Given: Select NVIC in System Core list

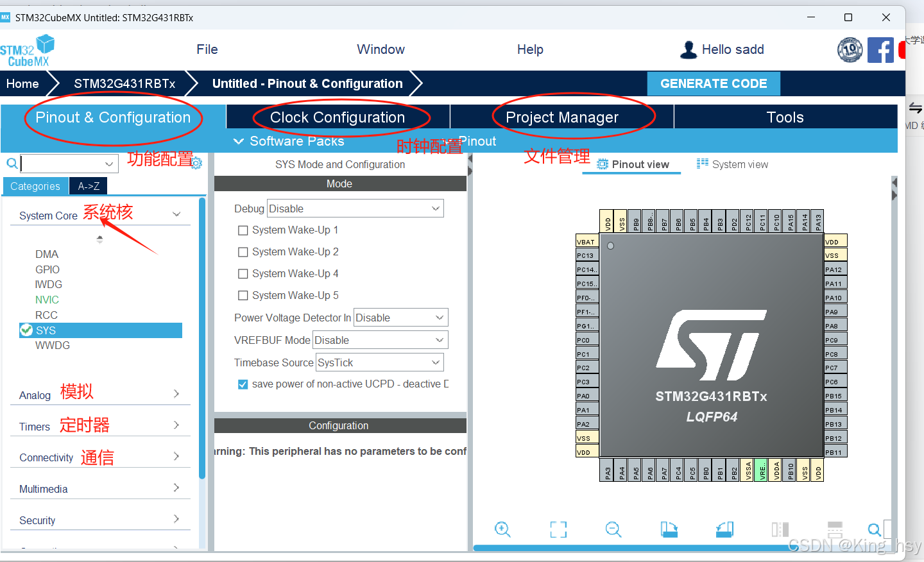Looking at the screenshot, I should click(47, 300).
